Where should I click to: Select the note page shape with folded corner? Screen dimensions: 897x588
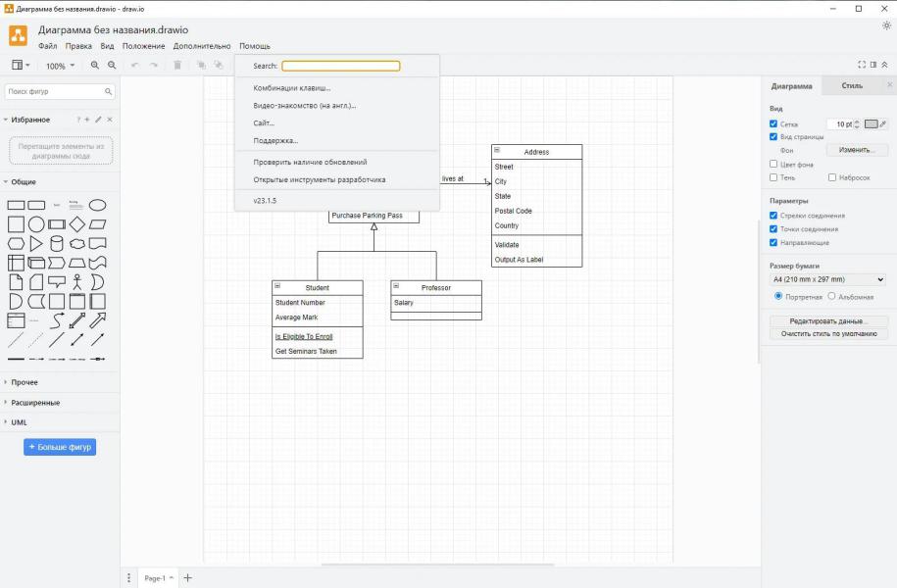coord(16,282)
